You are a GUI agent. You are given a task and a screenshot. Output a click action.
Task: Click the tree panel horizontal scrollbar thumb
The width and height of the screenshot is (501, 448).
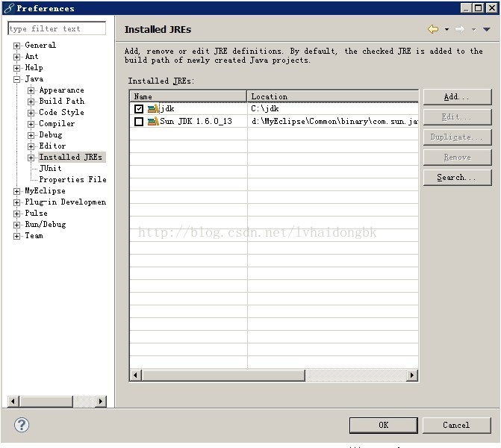click(x=46, y=401)
